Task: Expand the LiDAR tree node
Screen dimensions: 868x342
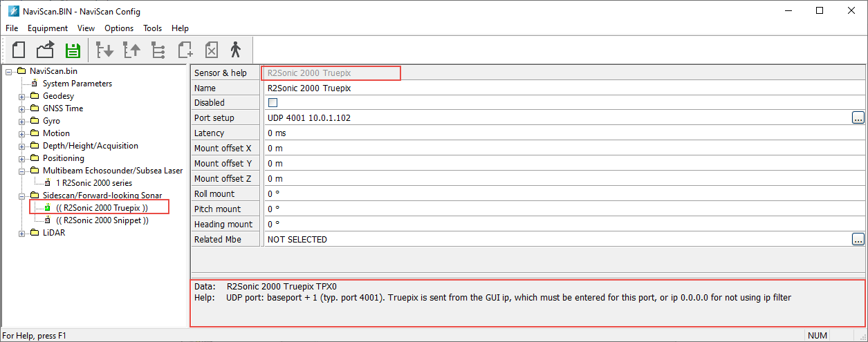Action: coord(21,233)
